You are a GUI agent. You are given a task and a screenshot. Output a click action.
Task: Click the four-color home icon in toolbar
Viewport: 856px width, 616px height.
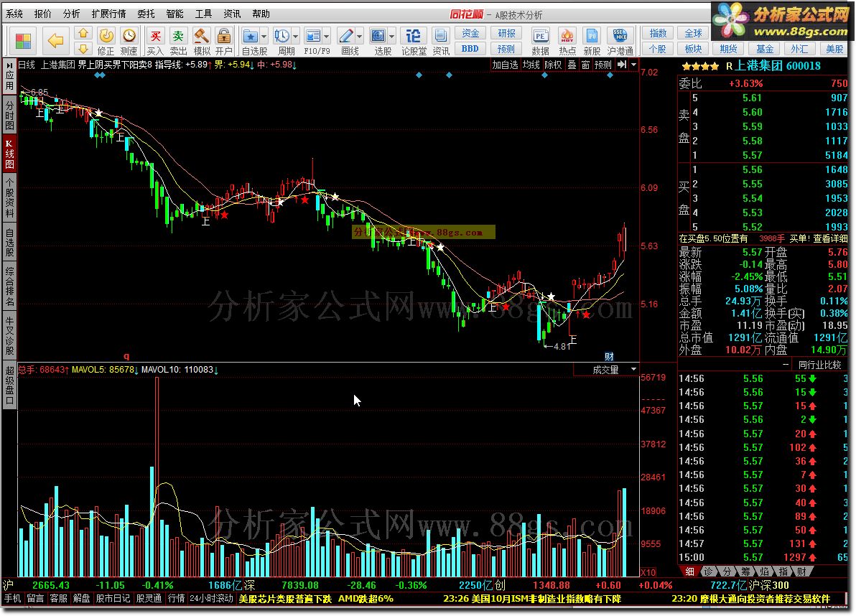click(x=24, y=41)
